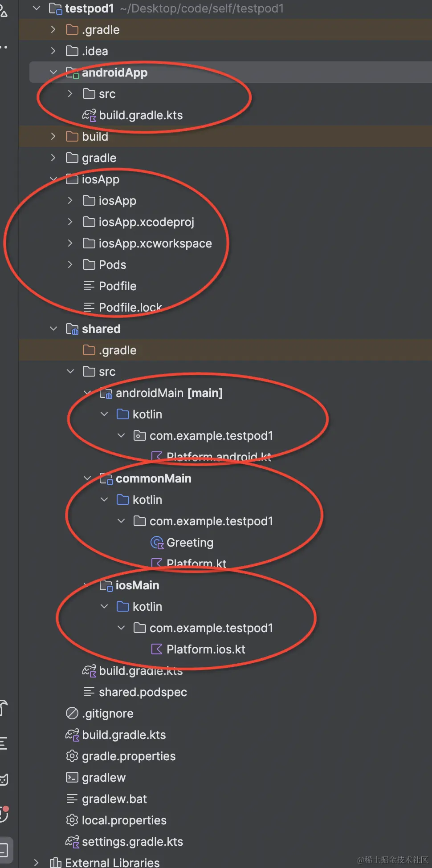Click the Platform.ios.kt Kotlin file icon
The image size is (432, 868).
click(x=157, y=649)
